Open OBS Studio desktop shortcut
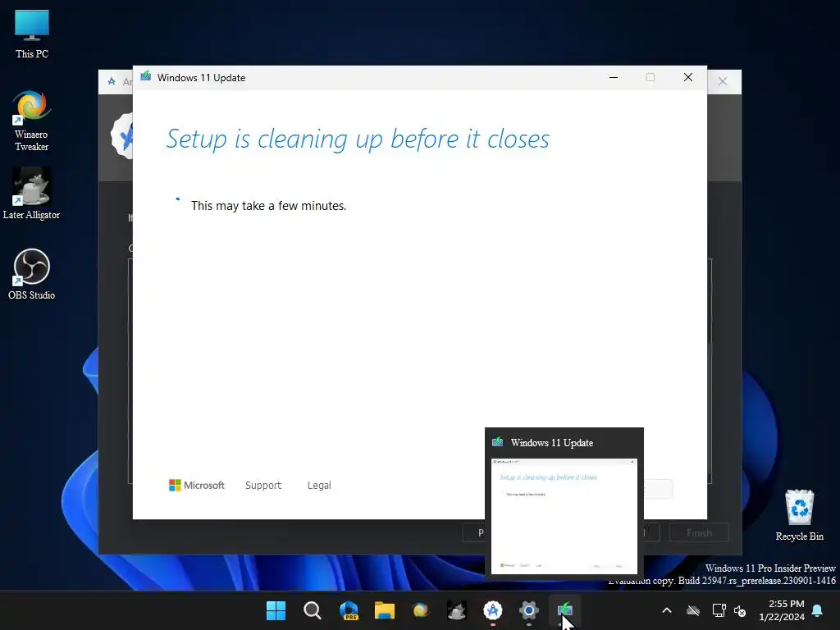The height and width of the screenshot is (630, 840). 32,274
